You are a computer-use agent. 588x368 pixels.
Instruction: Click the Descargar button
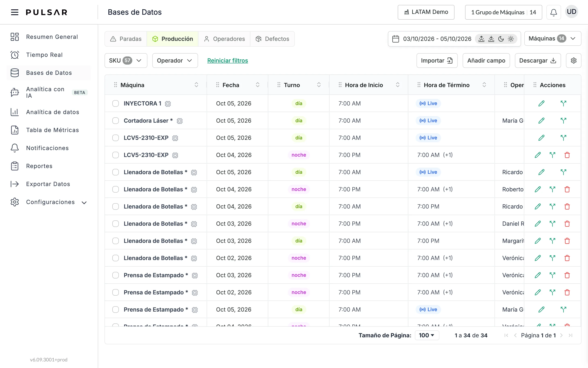click(x=538, y=60)
